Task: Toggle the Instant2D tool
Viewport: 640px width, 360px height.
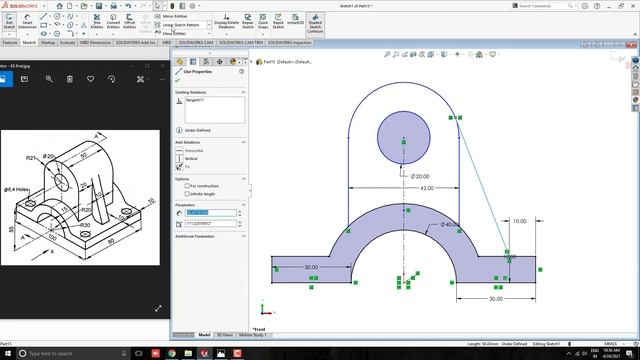Action: tap(296, 20)
